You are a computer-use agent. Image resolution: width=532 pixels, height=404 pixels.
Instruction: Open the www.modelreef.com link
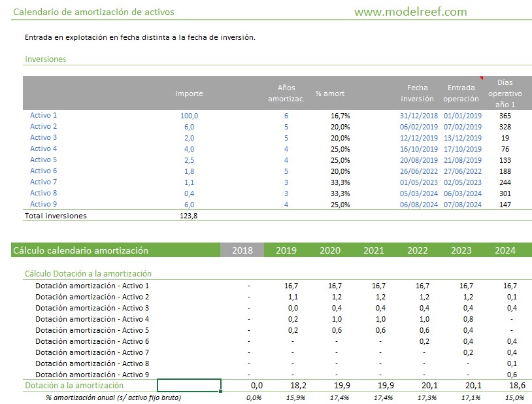coord(410,12)
